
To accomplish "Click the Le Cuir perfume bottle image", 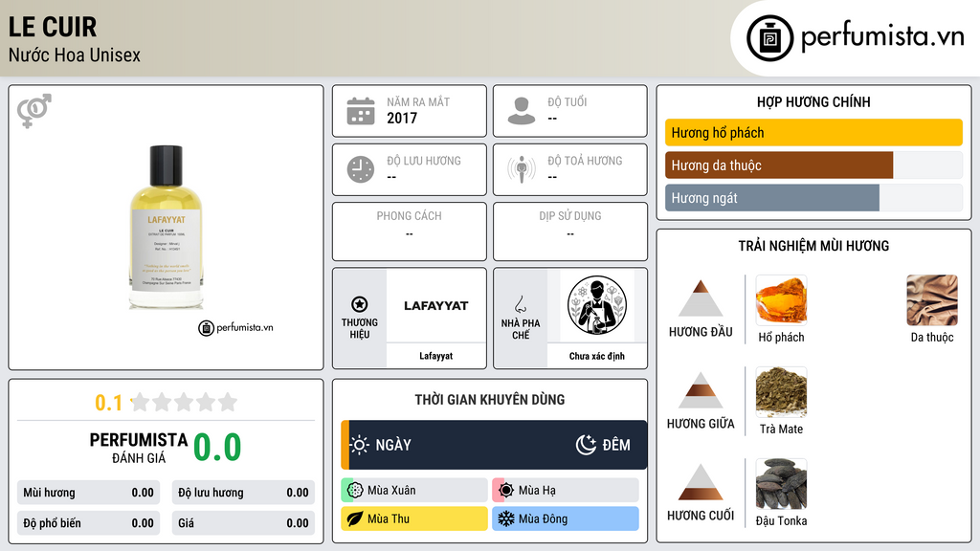I will pyautogui.click(x=167, y=227).
